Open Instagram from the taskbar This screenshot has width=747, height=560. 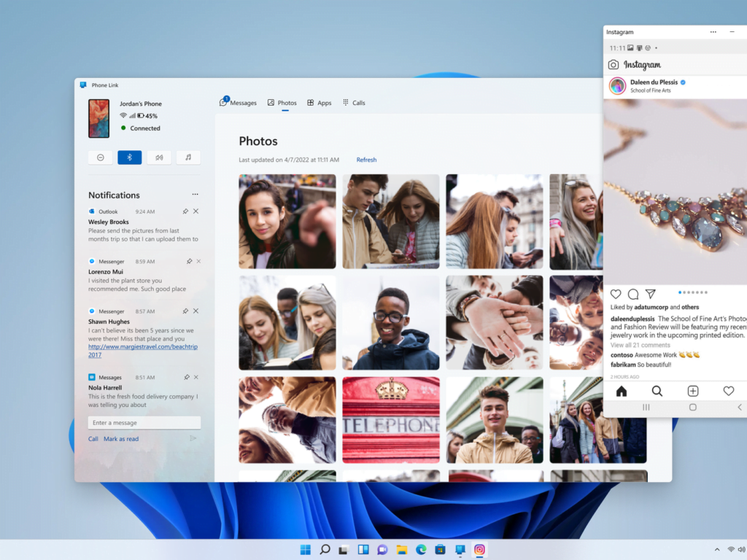pos(479,549)
